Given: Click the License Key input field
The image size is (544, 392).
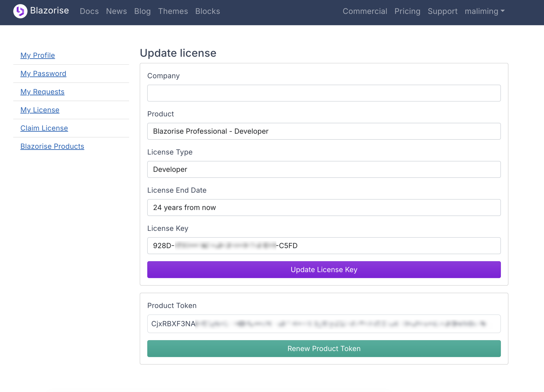Looking at the screenshot, I should click(324, 245).
